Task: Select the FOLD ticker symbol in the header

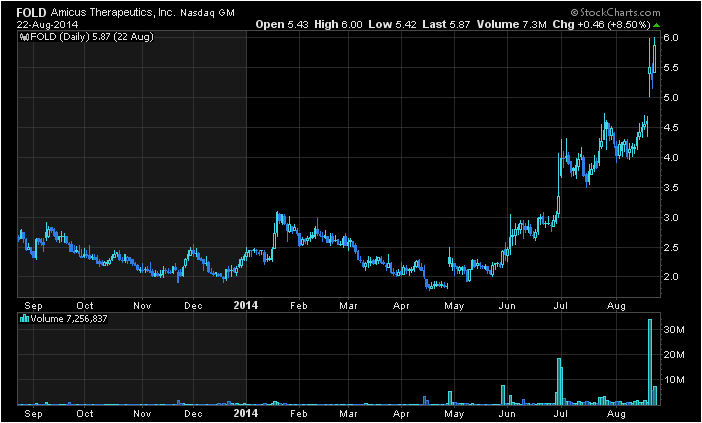Action: tap(31, 13)
